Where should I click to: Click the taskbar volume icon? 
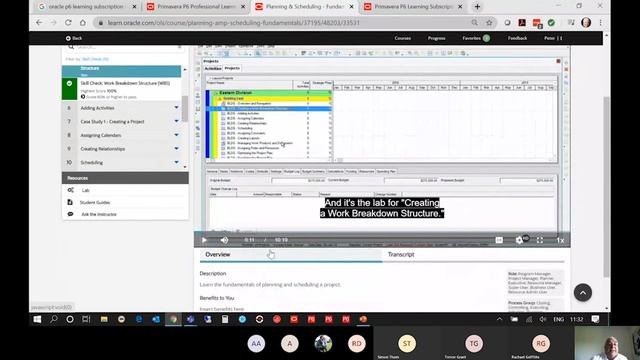[x=542, y=319]
